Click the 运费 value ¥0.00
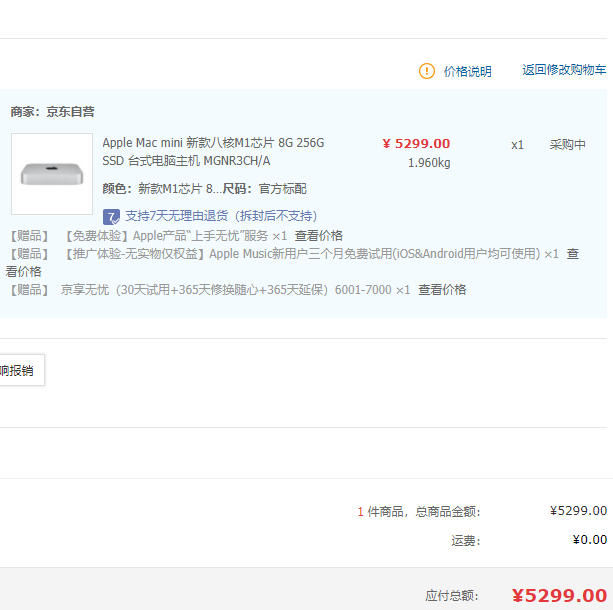Screen dimensions: 613x610 tap(590, 540)
